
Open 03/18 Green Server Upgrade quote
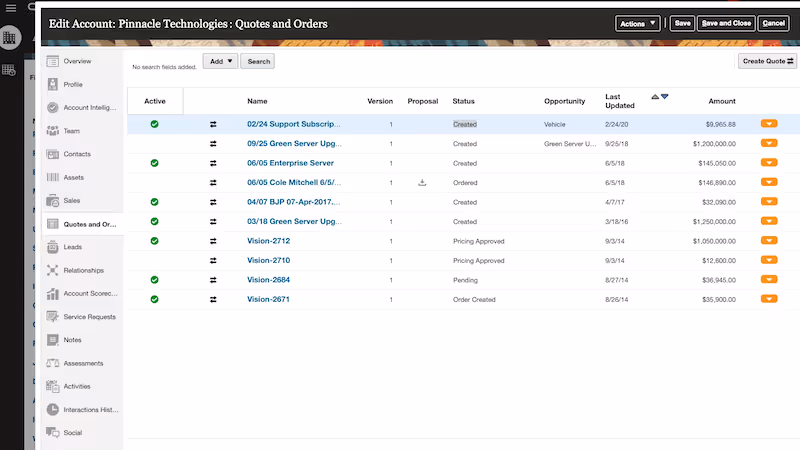point(294,221)
